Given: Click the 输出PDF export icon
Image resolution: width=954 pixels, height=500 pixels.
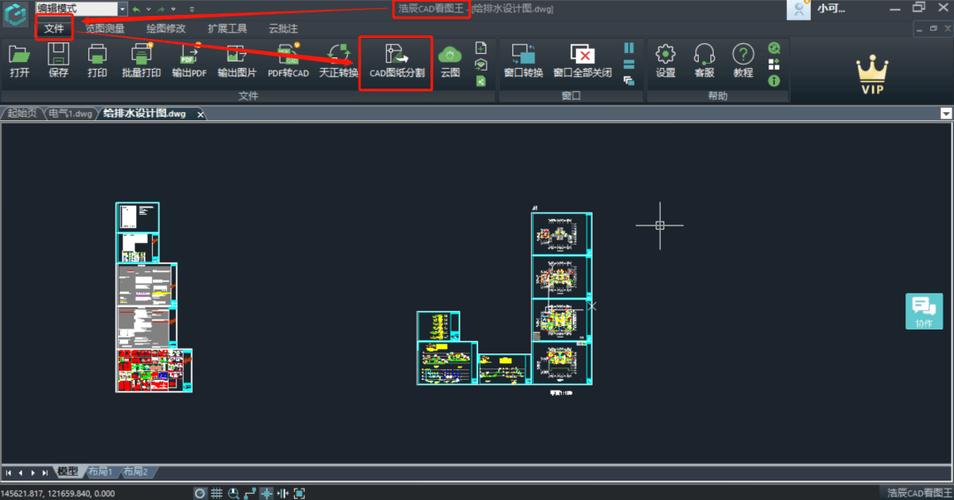Looking at the screenshot, I should (189, 59).
